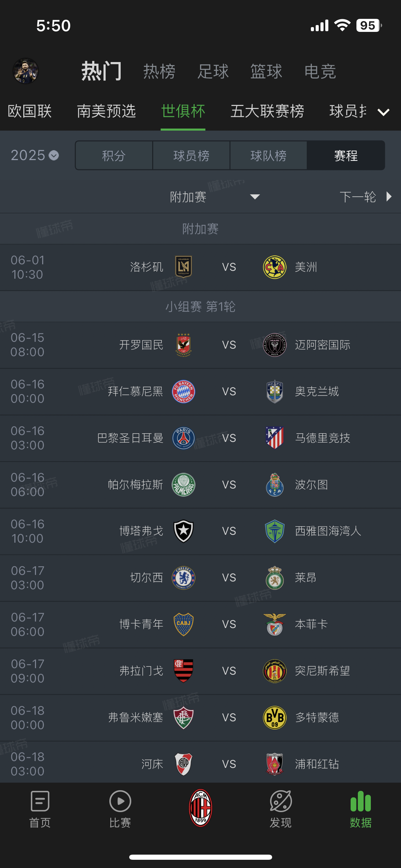The image size is (401, 868).
Task: Switch to the 球队榜 team ranking segment
Action: click(268, 156)
